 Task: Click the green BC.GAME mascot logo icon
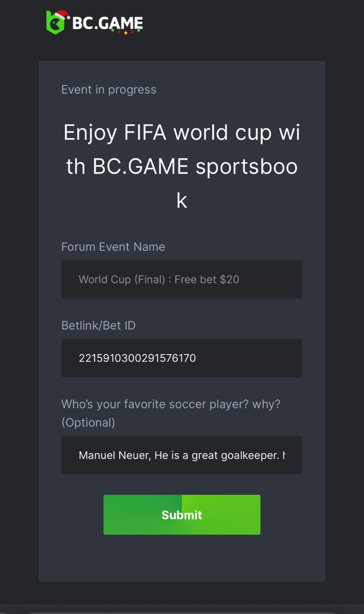tap(55, 24)
